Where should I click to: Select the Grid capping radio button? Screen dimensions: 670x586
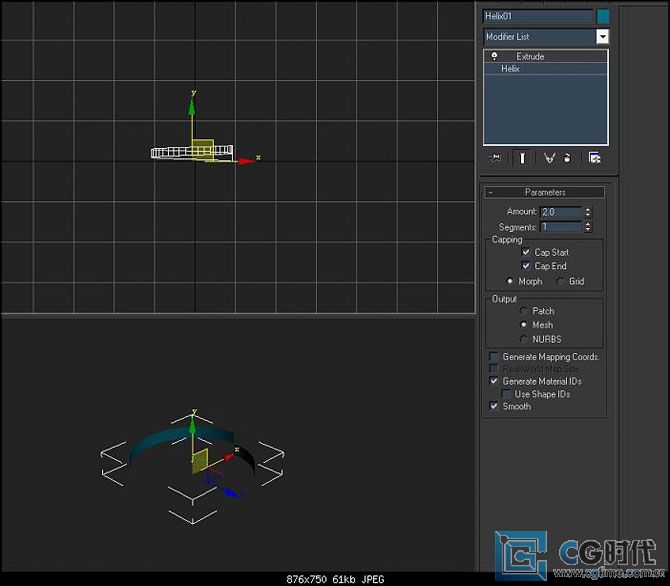tap(560, 281)
